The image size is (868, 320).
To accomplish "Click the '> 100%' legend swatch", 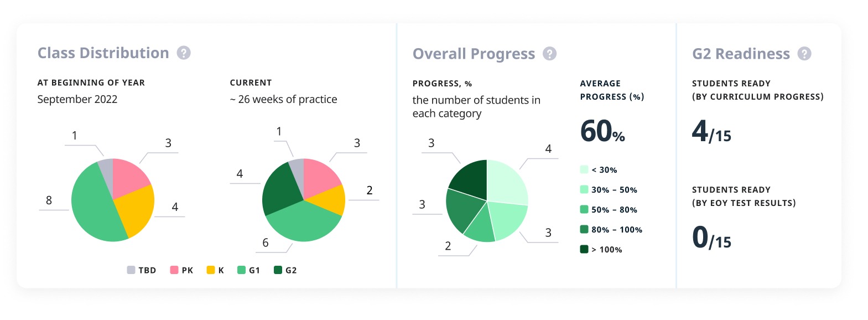I will [584, 249].
